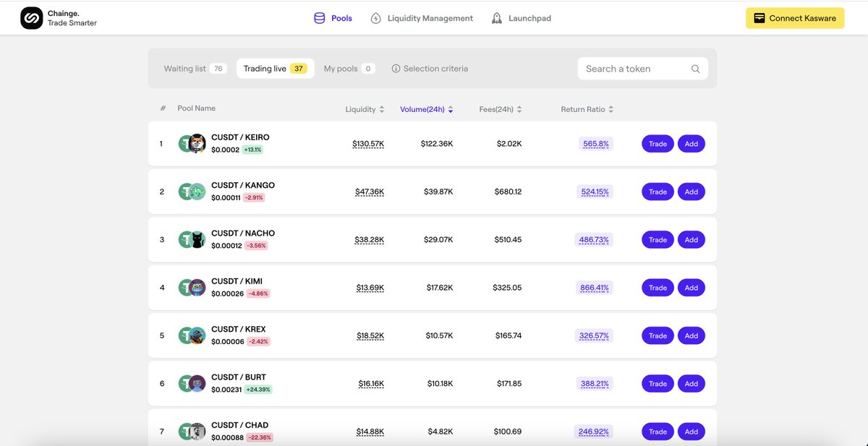Click the CUSDT/CHAD token pair icon
Image resolution: width=868 pixels, height=446 pixels.
click(192, 431)
